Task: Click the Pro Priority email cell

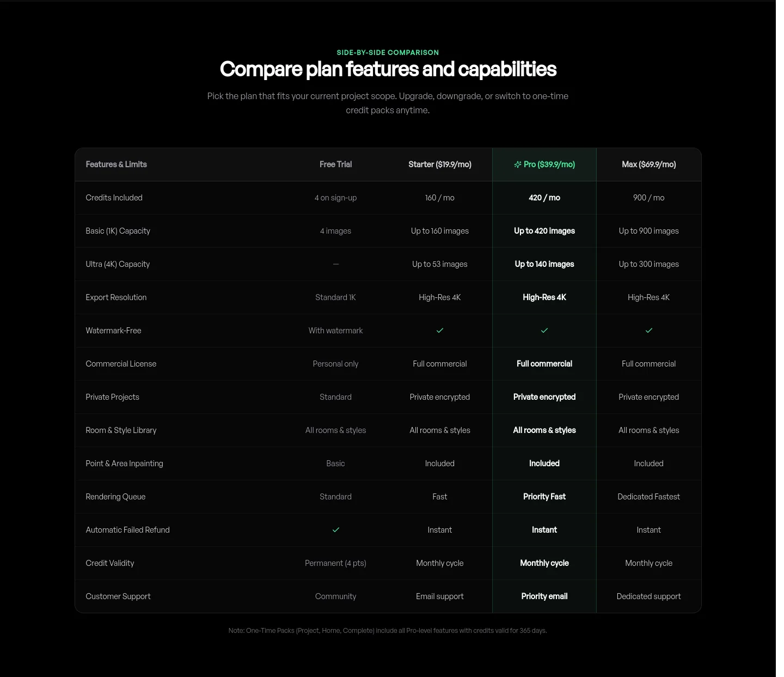Action: (x=544, y=596)
